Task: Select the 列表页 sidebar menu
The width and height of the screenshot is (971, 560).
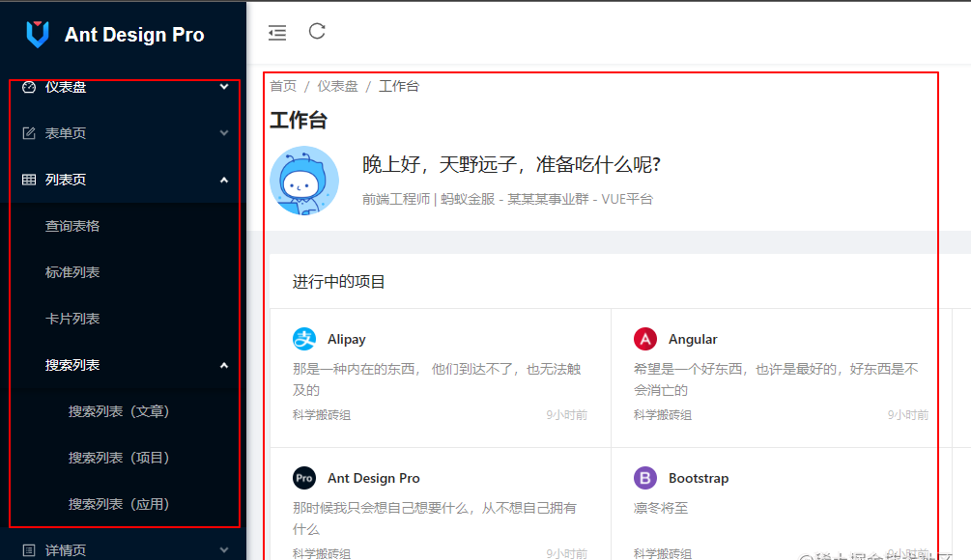Action: point(124,180)
